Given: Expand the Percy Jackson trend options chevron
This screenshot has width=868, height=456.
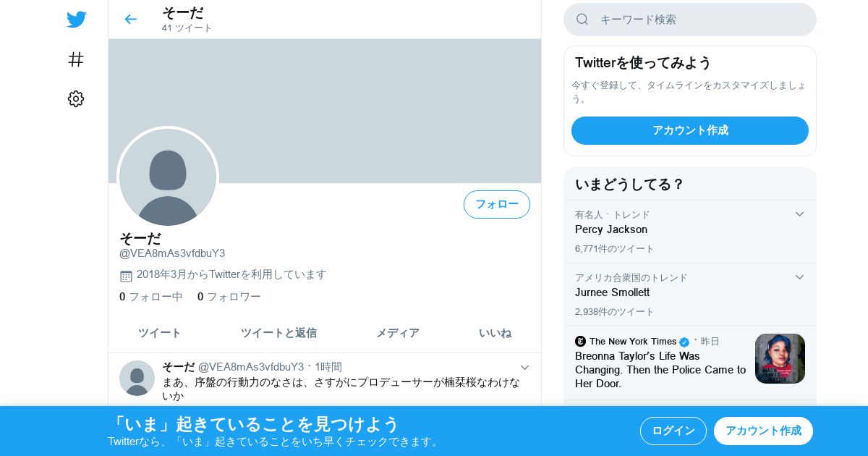Looking at the screenshot, I should point(799,214).
